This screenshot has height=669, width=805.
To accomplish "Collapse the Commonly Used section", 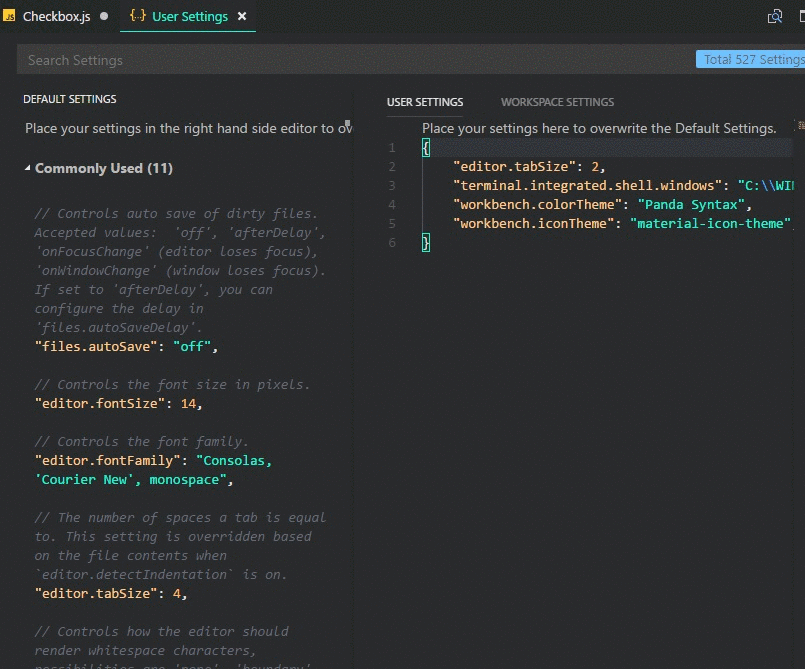I will pyautogui.click(x=28, y=169).
